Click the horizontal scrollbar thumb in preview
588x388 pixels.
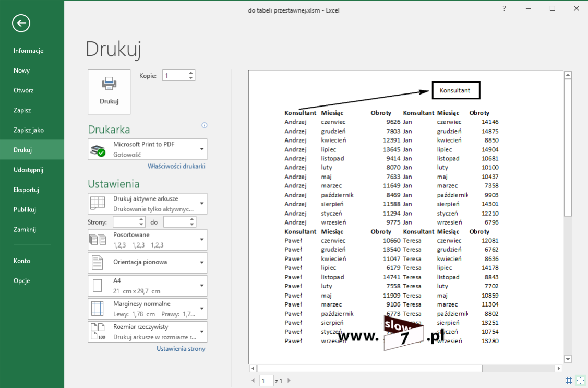369,369
